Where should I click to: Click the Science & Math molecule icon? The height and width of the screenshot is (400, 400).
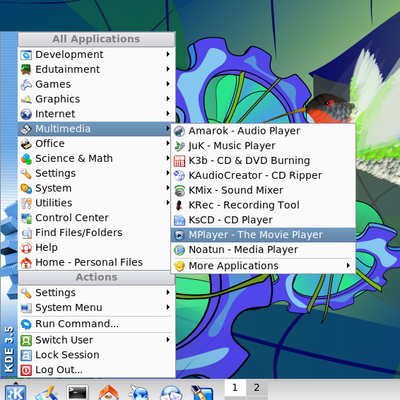pyautogui.click(x=26, y=159)
